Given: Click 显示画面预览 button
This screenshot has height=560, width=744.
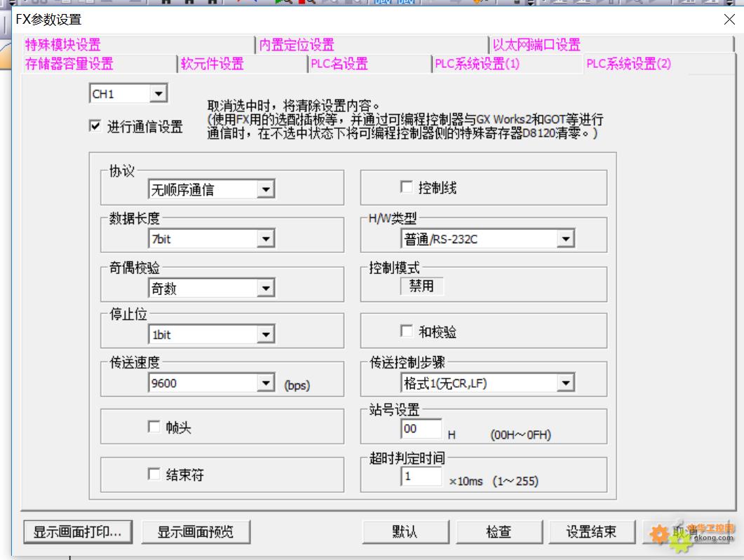Looking at the screenshot, I should coord(196,532).
